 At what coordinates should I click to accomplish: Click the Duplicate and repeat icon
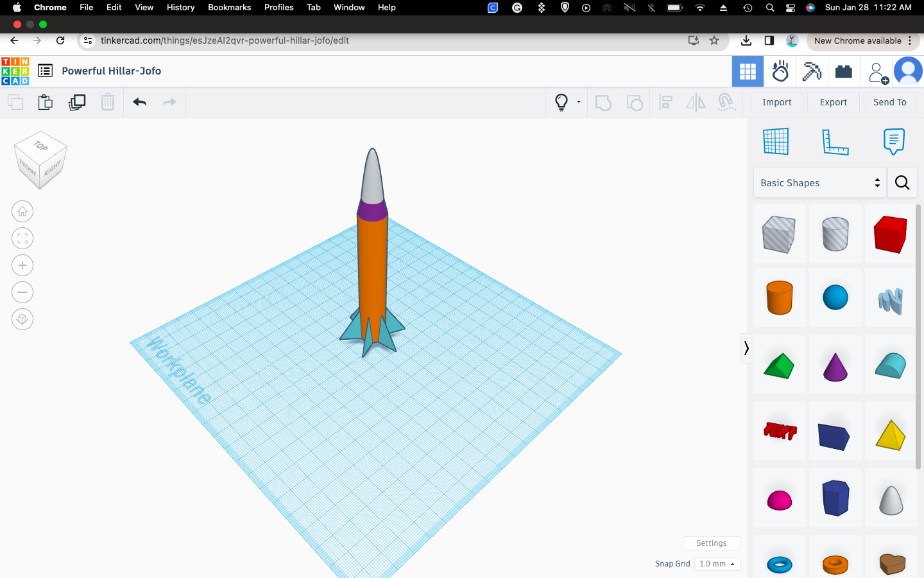point(77,102)
